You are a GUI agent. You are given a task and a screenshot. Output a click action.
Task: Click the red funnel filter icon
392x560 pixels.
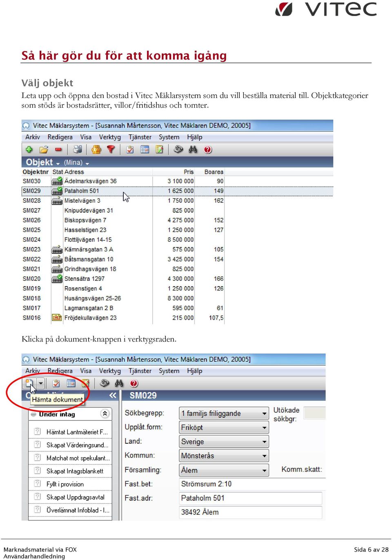click(x=111, y=149)
